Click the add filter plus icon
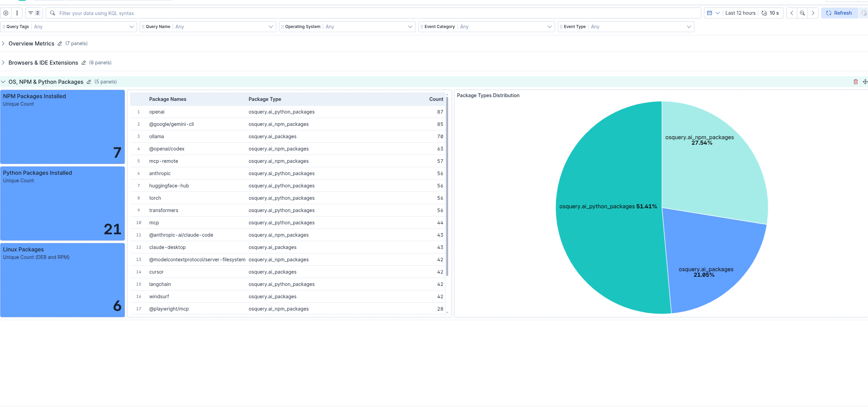Screen dimensions: 868x407 tap(6, 13)
